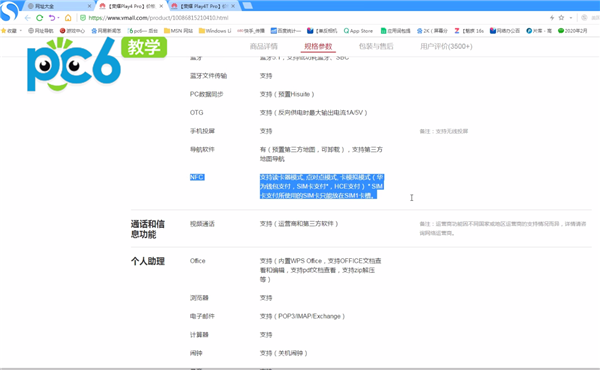Click the OTG spec label

pos(196,112)
